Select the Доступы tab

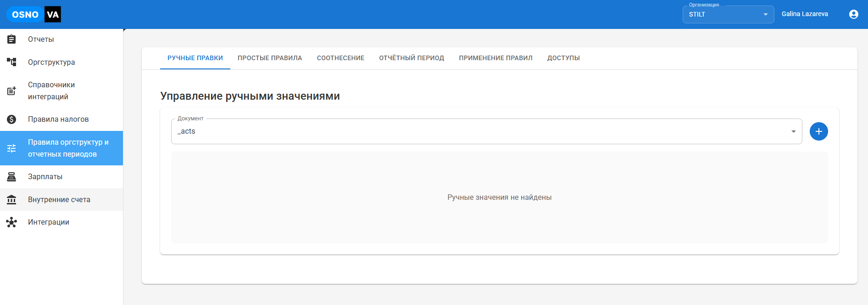coord(563,58)
